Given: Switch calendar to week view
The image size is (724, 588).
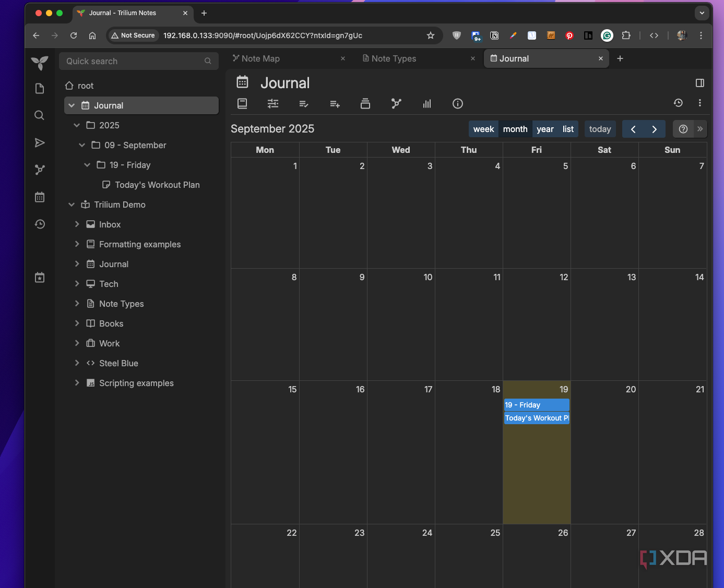Looking at the screenshot, I should [x=483, y=129].
